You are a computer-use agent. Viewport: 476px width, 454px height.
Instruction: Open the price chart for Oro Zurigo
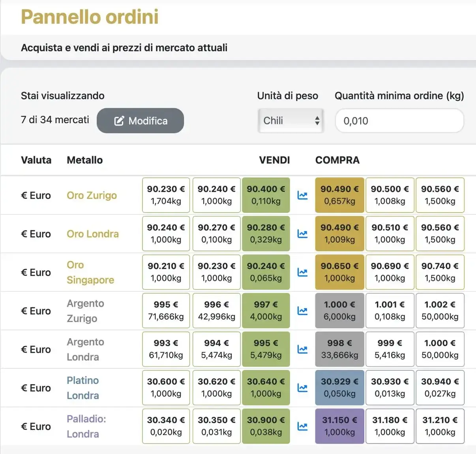[302, 195]
